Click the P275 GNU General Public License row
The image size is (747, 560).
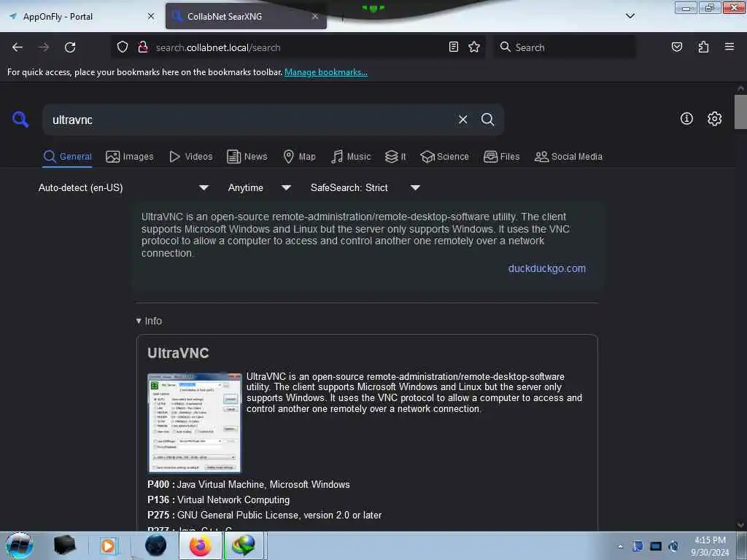click(264, 515)
